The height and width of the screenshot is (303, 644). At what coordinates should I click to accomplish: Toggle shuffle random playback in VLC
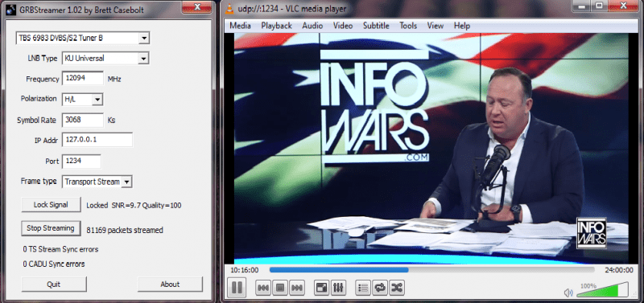396,288
